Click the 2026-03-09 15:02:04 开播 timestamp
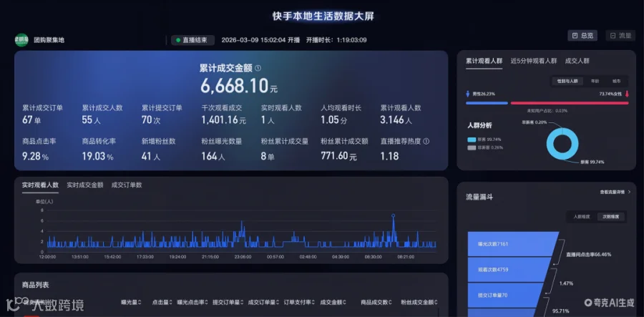The height and width of the screenshot is (317, 644). (260, 40)
